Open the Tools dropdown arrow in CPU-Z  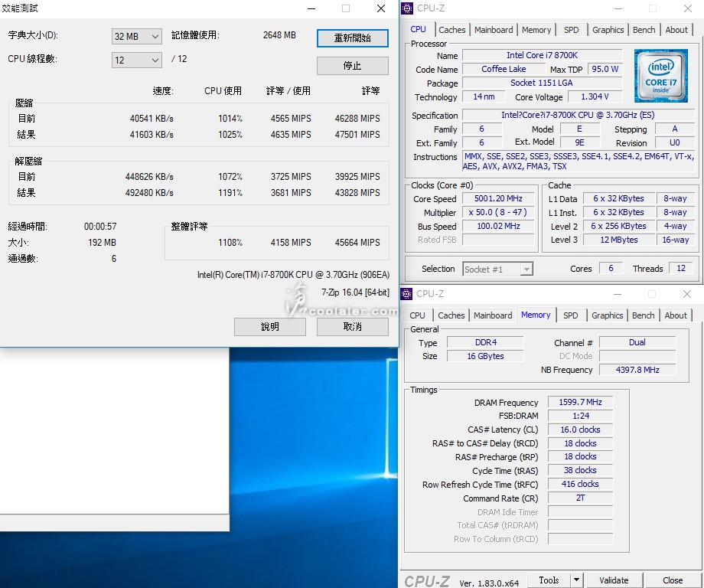pos(576,580)
